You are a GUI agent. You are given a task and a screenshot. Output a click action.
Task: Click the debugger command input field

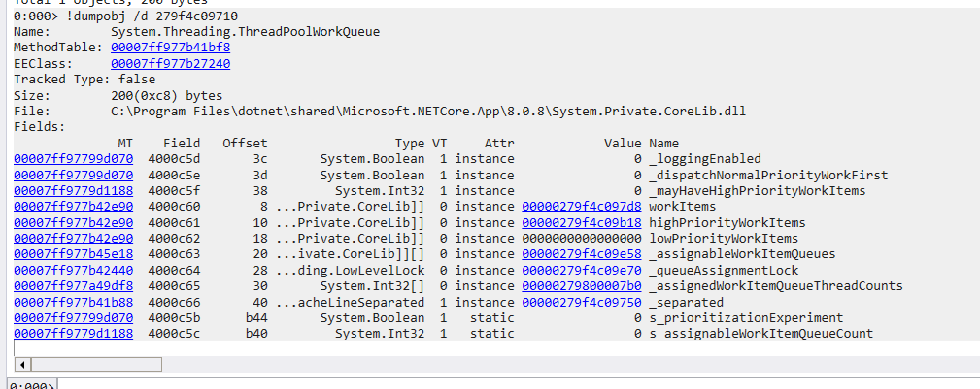click(486, 384)
